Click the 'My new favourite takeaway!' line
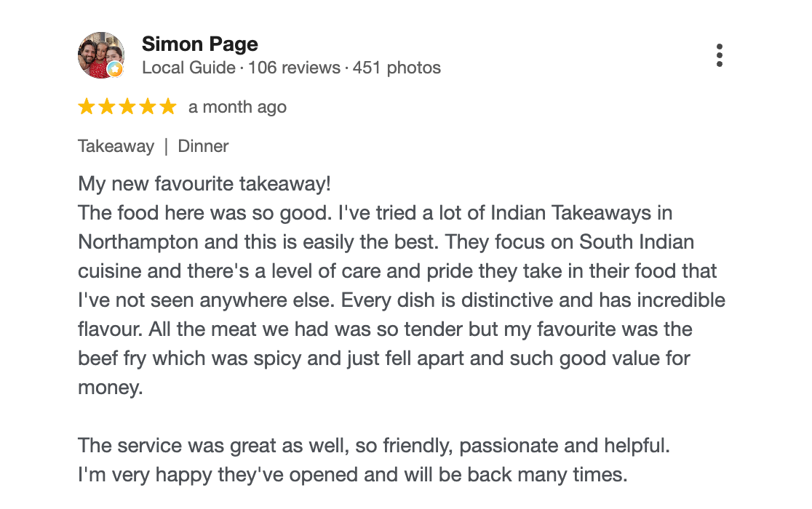 [x=204, y=184]
